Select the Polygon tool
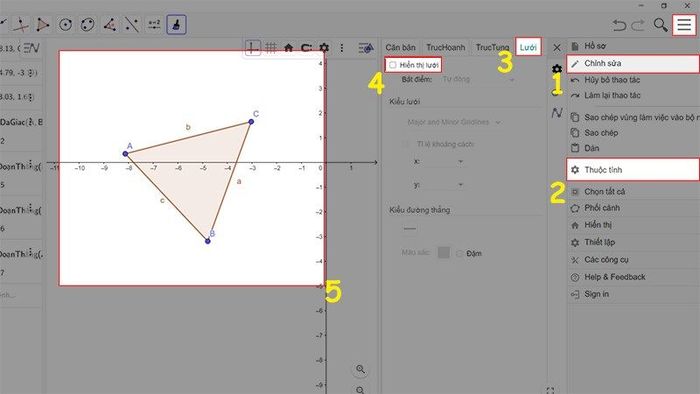Viewport: 700px width, 394px height. tap(43, 25)
